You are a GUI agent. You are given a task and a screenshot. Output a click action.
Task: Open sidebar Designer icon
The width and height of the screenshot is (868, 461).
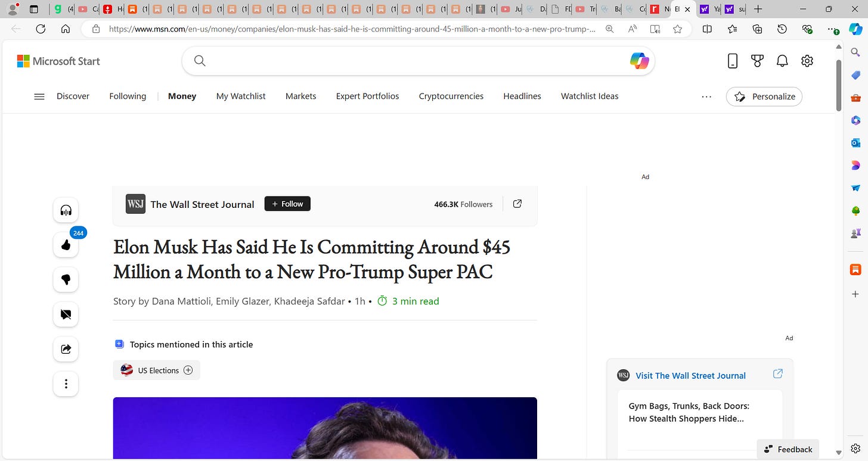coord(855,166)
